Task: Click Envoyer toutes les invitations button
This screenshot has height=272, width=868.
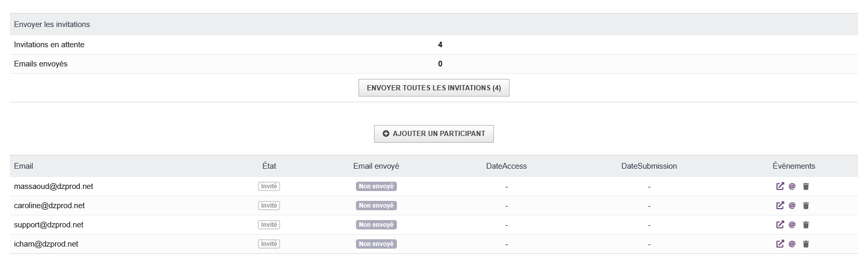Action: [x=434, y=88]
